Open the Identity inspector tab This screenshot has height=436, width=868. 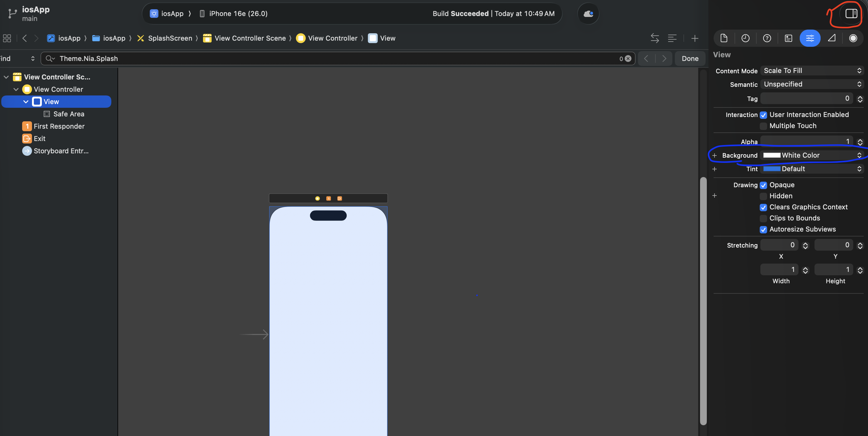tap(788, 38)
